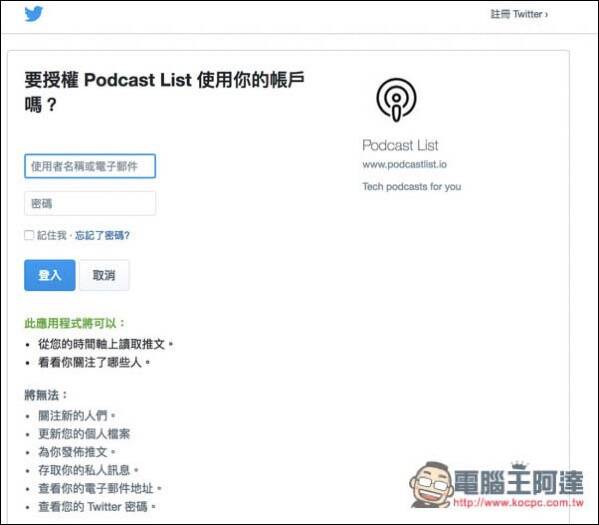Screen dimensions: 599x525
Task: Click the Tech podcasts for you description
Action: (411, 186)
